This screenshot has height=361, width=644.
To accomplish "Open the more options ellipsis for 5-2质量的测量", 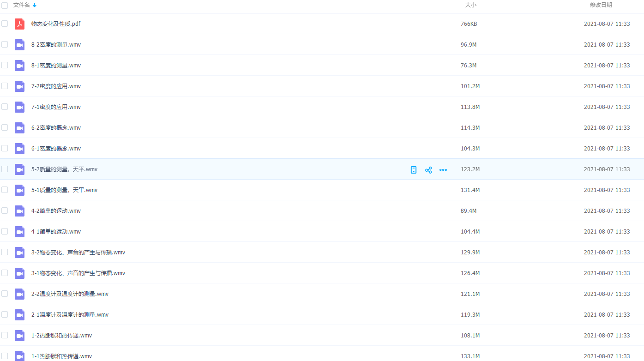I will pyautogui.click(x=443, y=170).
